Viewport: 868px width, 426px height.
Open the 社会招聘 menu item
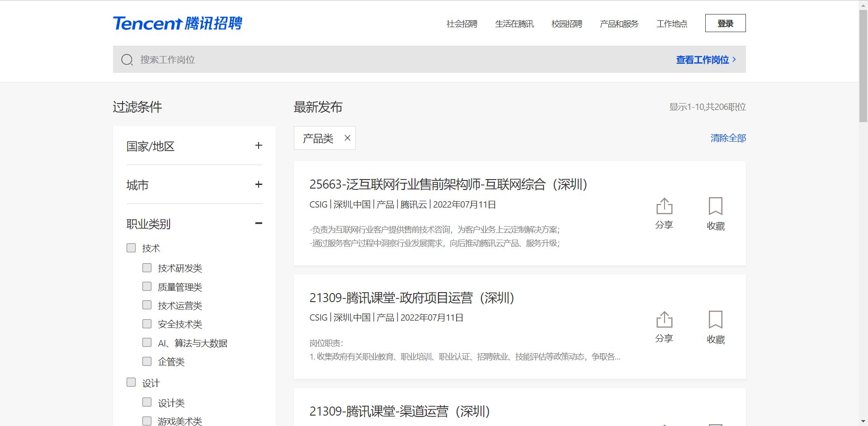pyautogui.click(x=462, y=24)
